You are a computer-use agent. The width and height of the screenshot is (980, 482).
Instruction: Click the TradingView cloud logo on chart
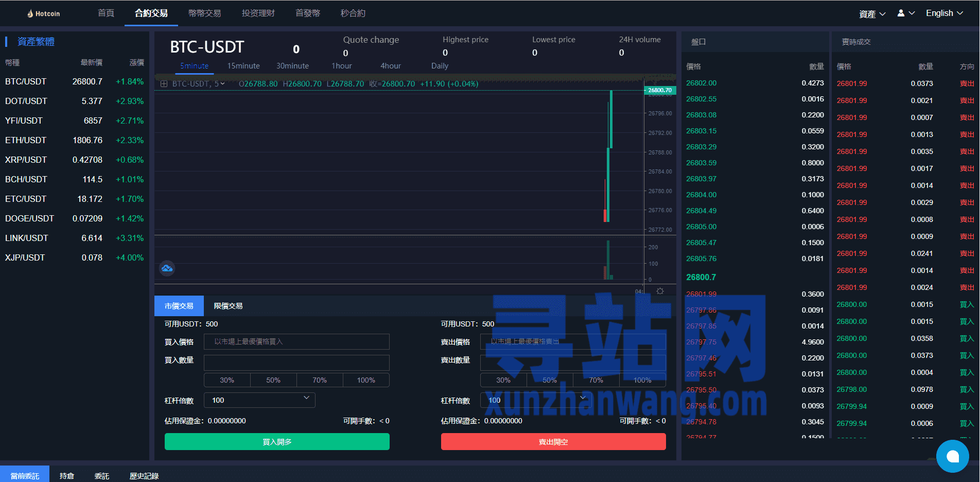pos(167,268)
